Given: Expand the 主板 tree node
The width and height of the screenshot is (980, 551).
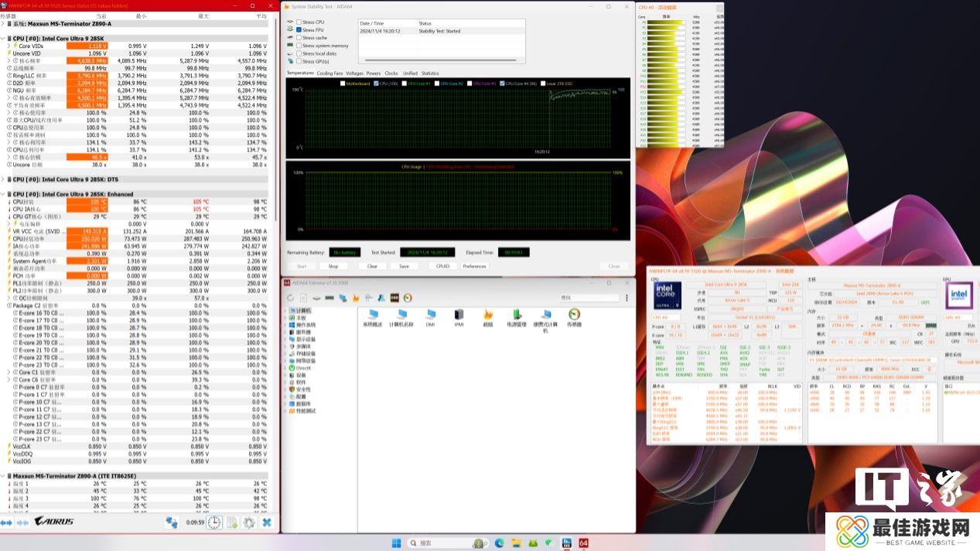Looking at the screenshot, I should [x=285, y=318].
